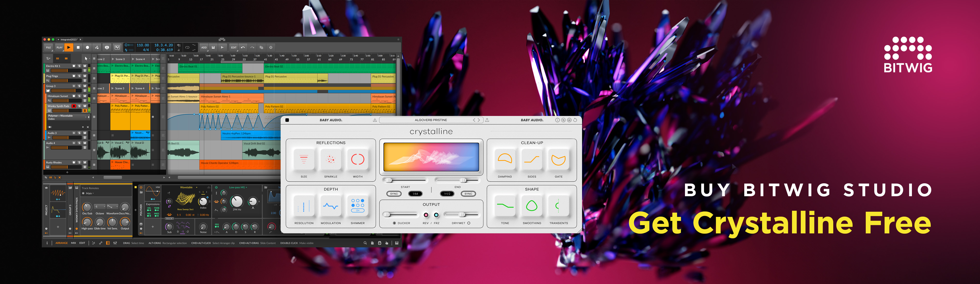Viewport: 980px width, 284px height.
Task: Click the Gate clean-up control
Action: pos(559,160)
